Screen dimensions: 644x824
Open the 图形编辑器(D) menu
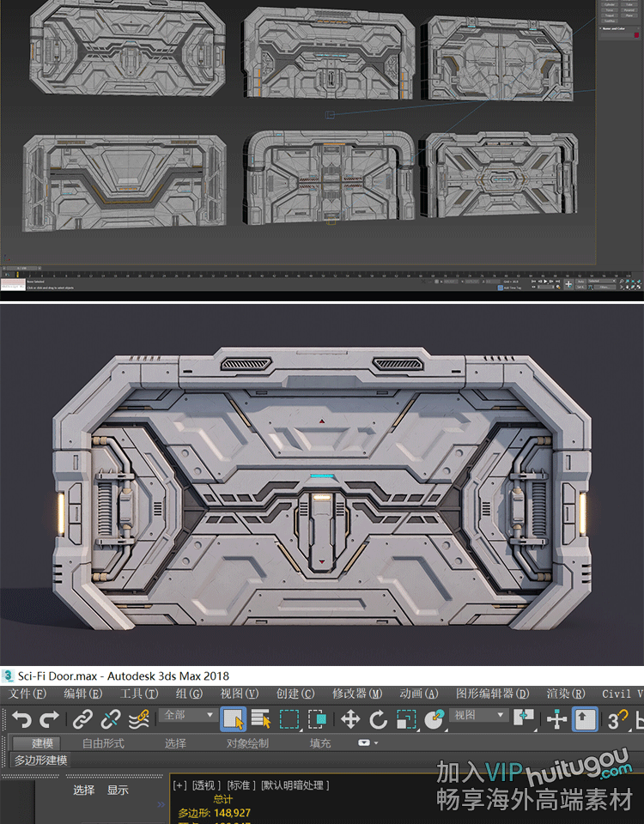click(x=493, y=694)
